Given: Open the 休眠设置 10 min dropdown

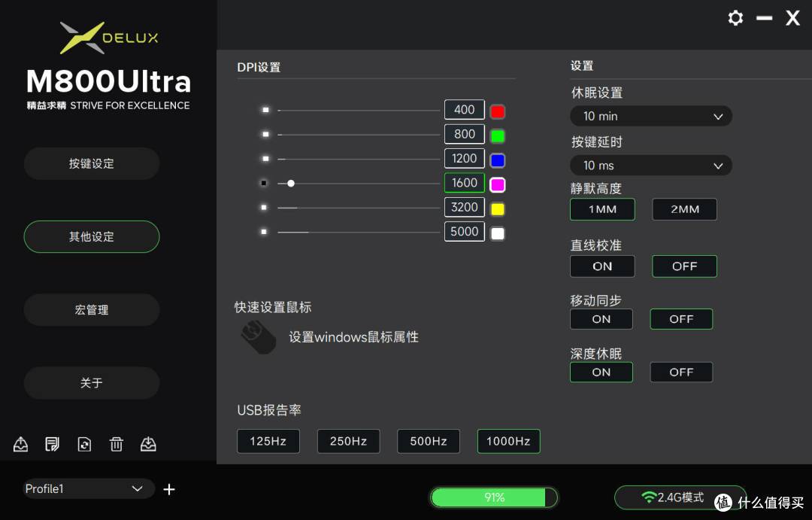Looking at the screenshot, I should coord(651,116).
